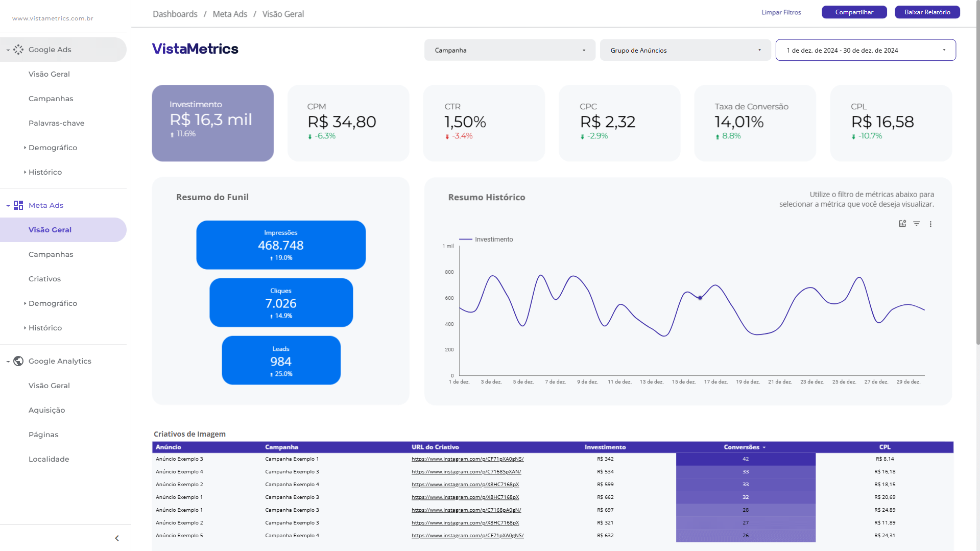Image resolution: width=980 pixels, height=551 pixels.
Task: Collapse the Meta Ads section arrow
Action: tap(8, 206)
